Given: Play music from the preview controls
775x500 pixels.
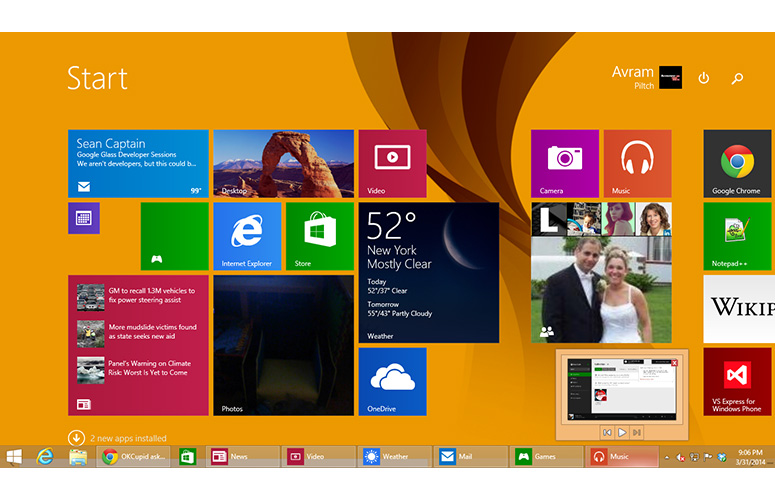Looking at the screenshot, I should coord(622,433).
